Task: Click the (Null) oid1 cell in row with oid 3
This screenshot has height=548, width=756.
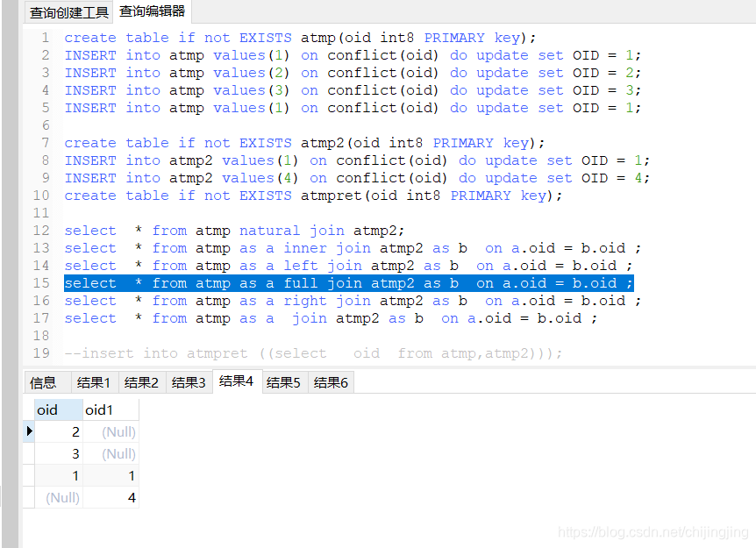Action: [111, 453]
